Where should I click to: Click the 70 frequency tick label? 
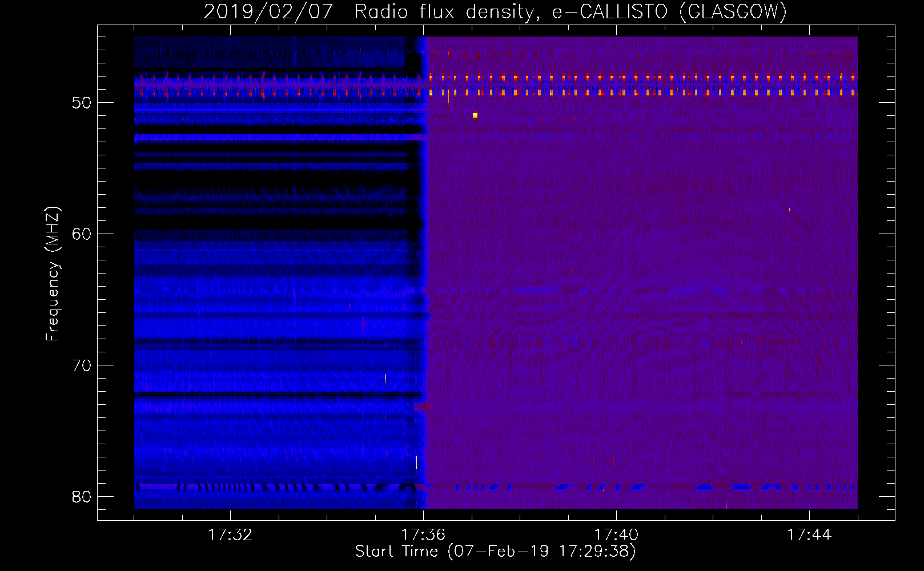pos(82,365)
